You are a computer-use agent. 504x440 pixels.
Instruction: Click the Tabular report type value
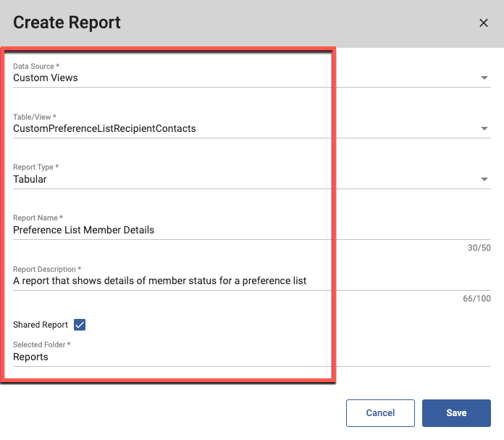tap(30, 179)
